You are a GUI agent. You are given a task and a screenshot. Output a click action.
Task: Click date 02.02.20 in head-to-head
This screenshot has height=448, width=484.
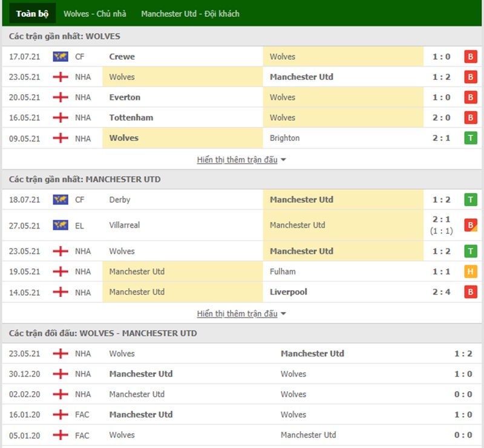pos(25,394)
